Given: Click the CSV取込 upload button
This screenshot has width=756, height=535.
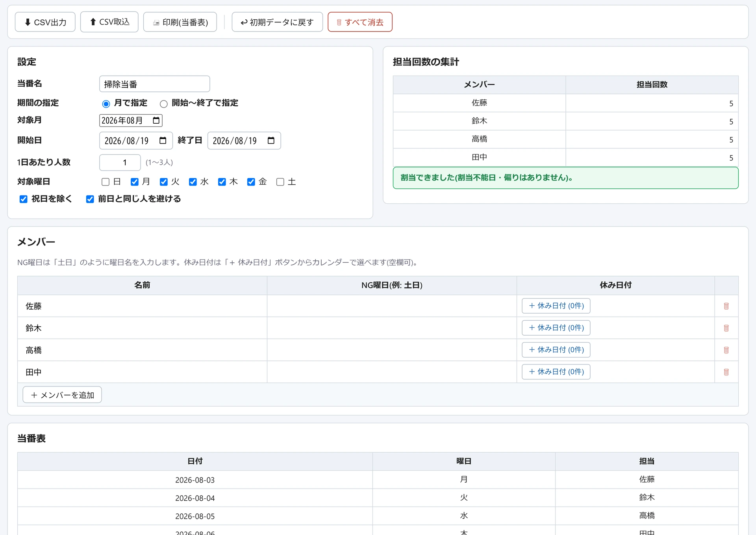Looking at the screenshot, I should (109, 22).
